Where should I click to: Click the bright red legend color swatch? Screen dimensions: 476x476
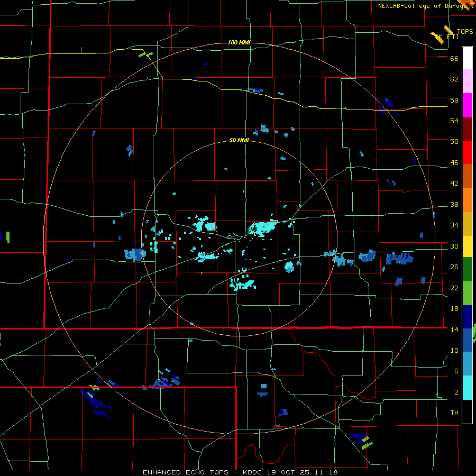[467, 152]
